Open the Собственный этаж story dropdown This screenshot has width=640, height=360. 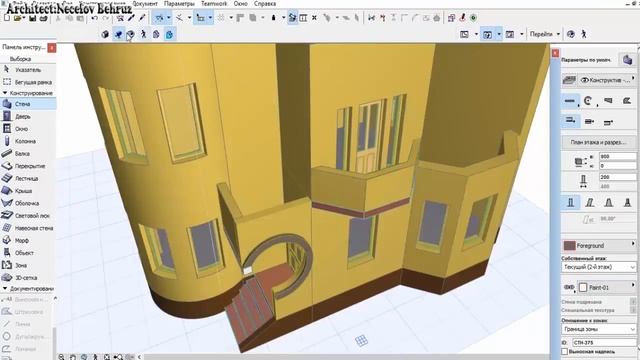(x=599, y=267)
